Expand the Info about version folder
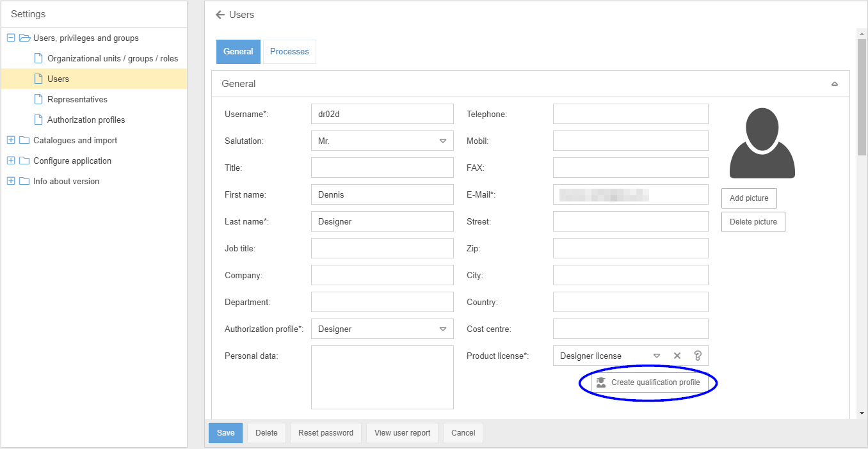868x449 pixels. (x=11, y=181)
